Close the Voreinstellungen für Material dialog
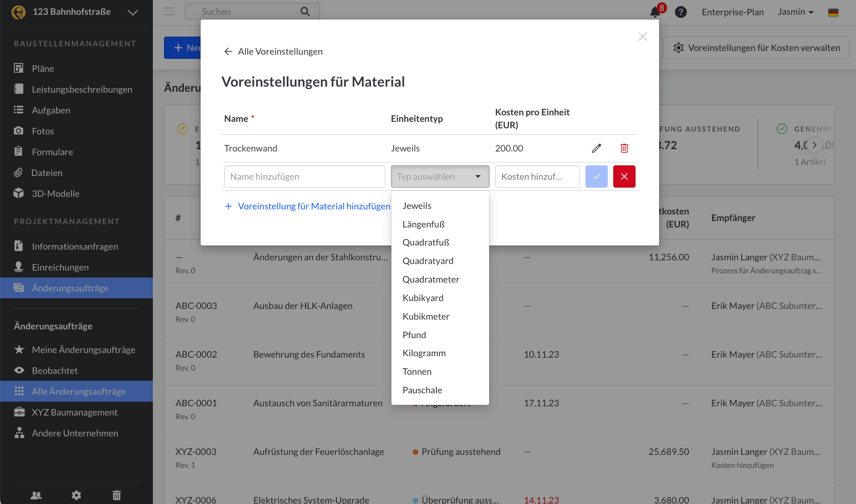856x504 pixels. click(642, 37)
